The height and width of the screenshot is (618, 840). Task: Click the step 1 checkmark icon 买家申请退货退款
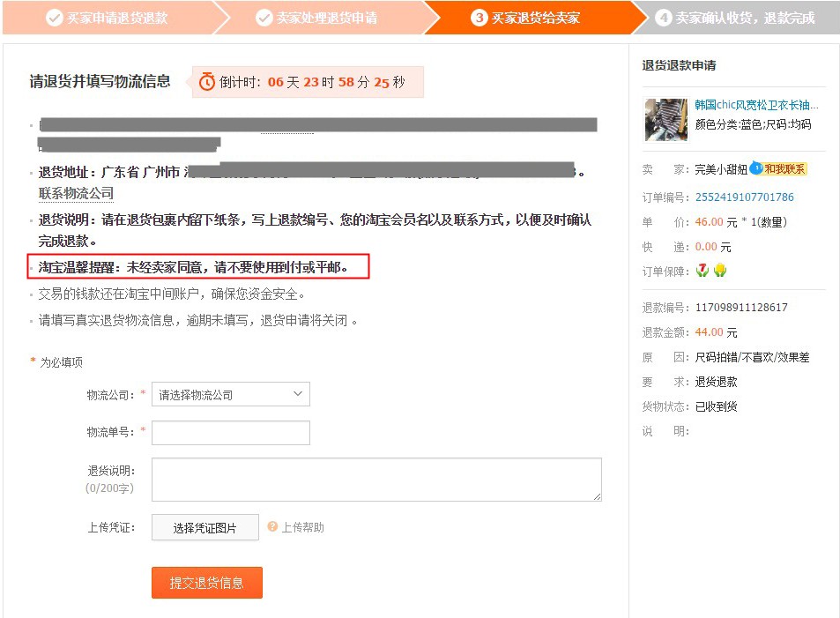click(x=54, y=18)
